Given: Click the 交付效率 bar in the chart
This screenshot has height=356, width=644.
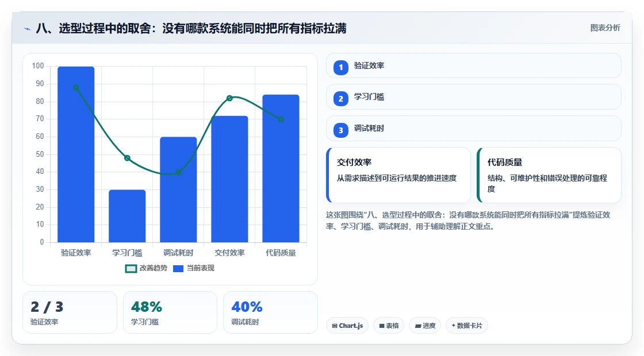Looking at the screenshot, I should click(x=229, y=179).
